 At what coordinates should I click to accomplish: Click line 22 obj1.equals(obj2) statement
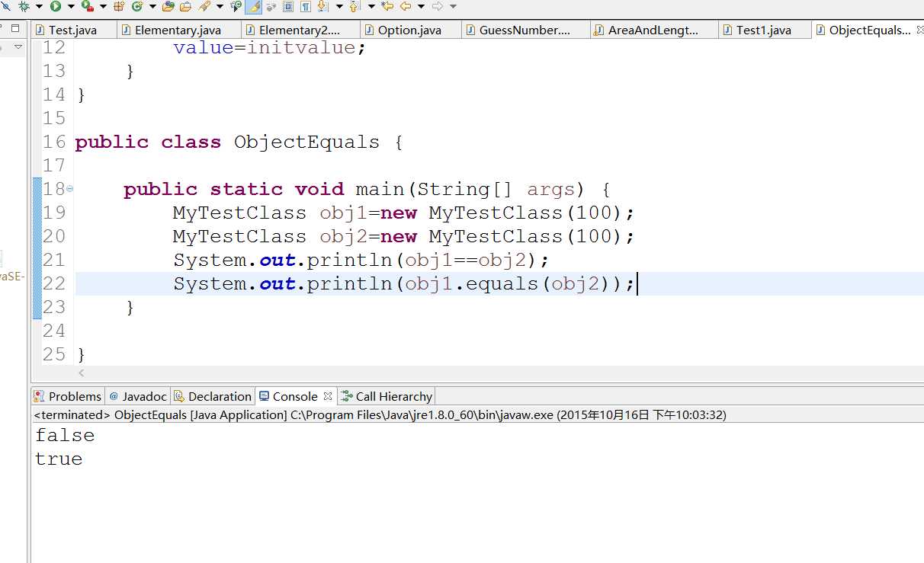pyautogui.click(x=404, y=283)
